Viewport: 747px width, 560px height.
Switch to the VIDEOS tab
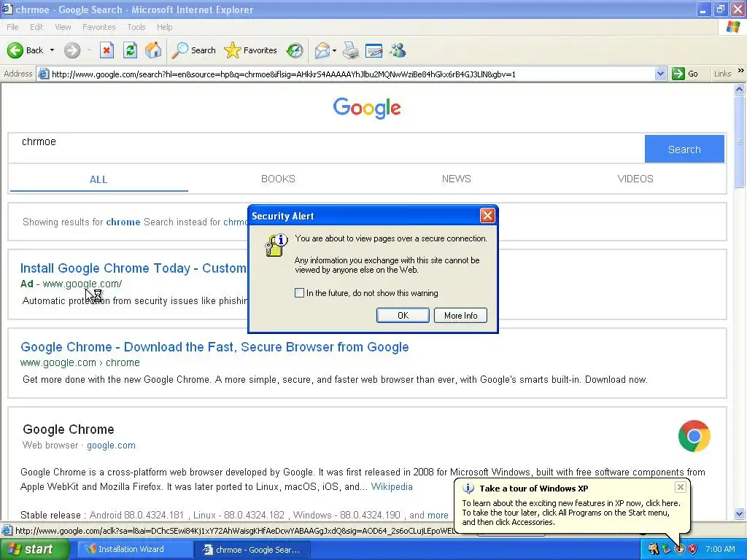(635, 179)
